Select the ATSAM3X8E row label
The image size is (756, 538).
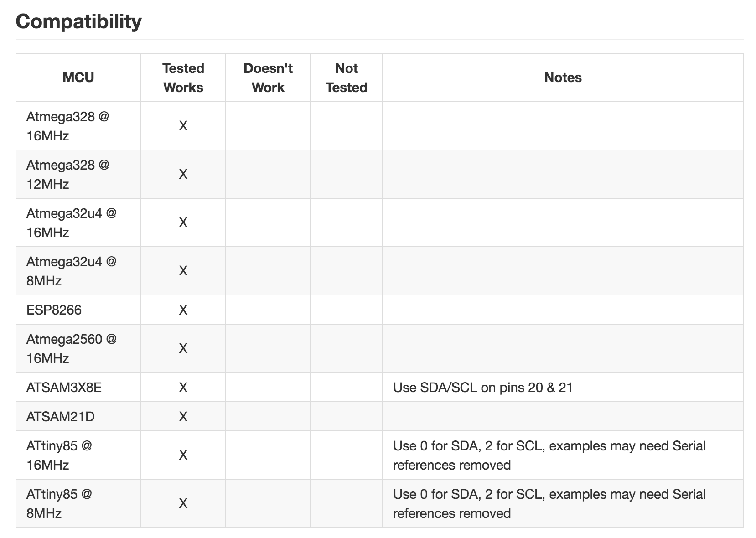click(64, 388)
